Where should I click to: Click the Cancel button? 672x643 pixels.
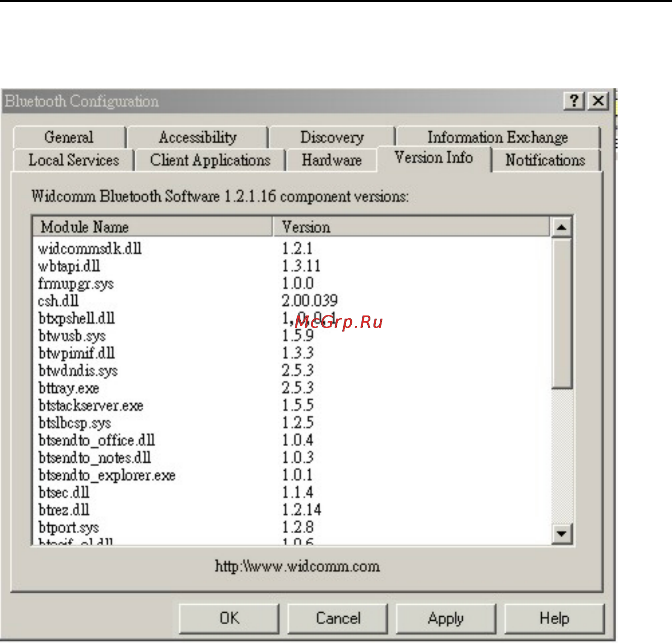(x=338, y=618)
